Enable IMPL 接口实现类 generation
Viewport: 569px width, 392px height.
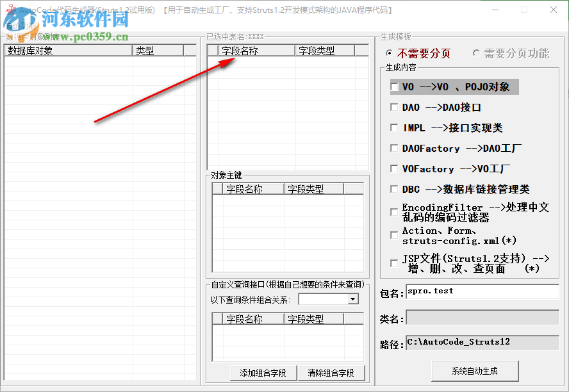(393, 127)
